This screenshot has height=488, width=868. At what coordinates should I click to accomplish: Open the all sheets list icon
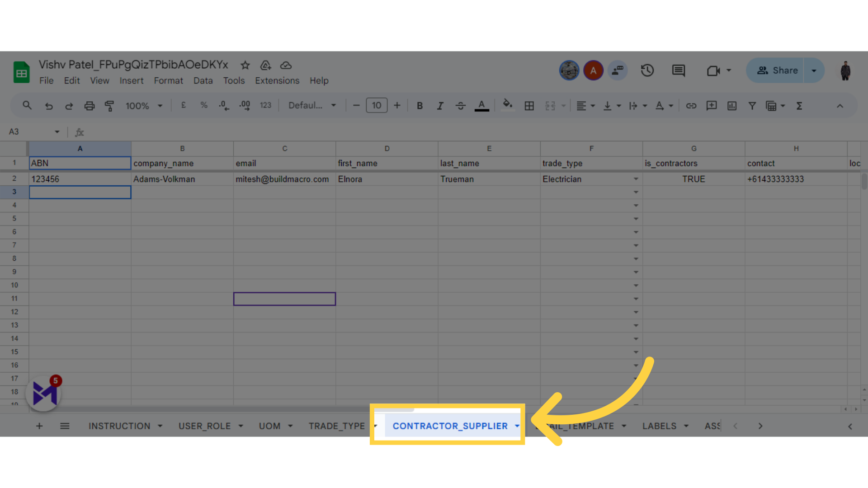[65, 426]
